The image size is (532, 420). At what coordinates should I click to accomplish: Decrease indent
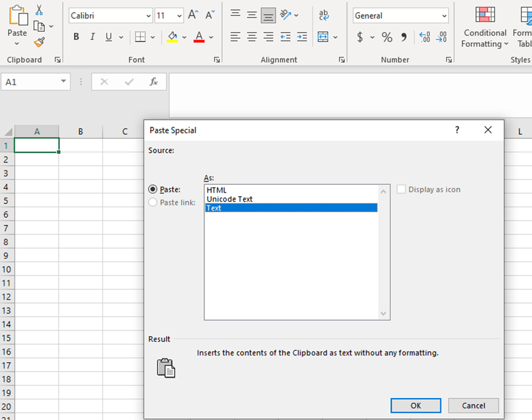286,37
